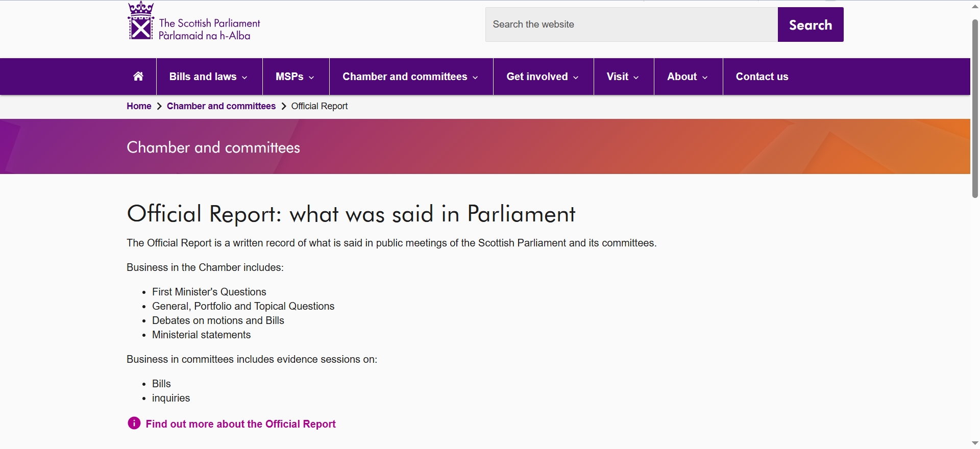This screenshot has width=980, height=449.
Task: Expand the About menu
Action: [x=689, y=77]
